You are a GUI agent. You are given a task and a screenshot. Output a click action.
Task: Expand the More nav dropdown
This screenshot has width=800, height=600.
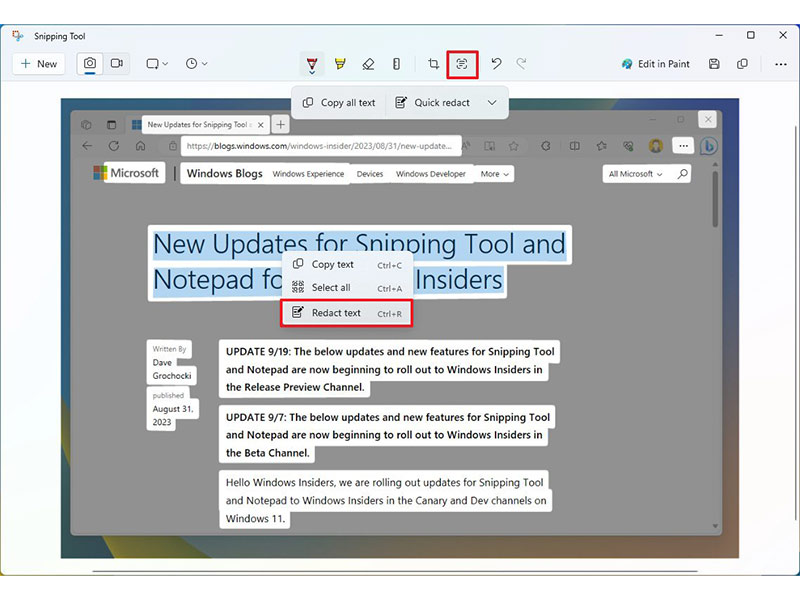coord(494,174)
